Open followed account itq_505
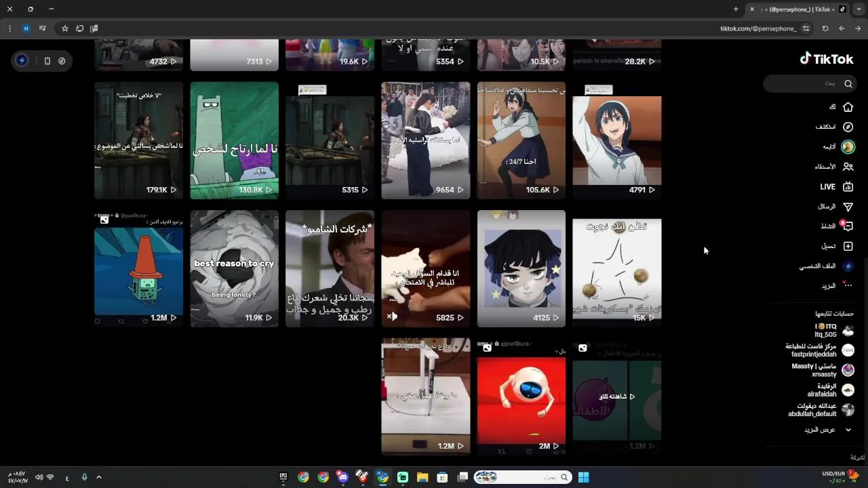Image resolution: width=868 pixels, height=488 pixels. click(x=831, y=331)
